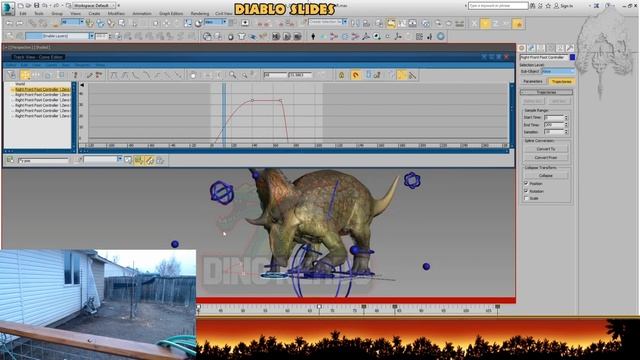640x360 pixels.
Task: Open the Modifiers menu
Action: 116,13
